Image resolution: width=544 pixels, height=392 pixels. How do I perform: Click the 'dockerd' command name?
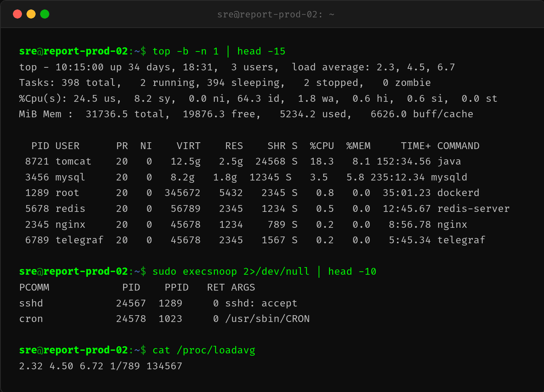coord(458,193)
